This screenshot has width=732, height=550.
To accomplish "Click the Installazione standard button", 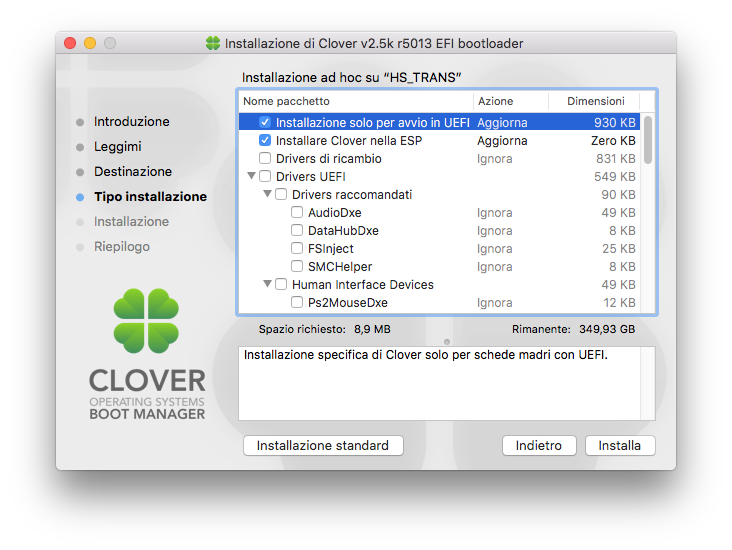I will (323, 445).
